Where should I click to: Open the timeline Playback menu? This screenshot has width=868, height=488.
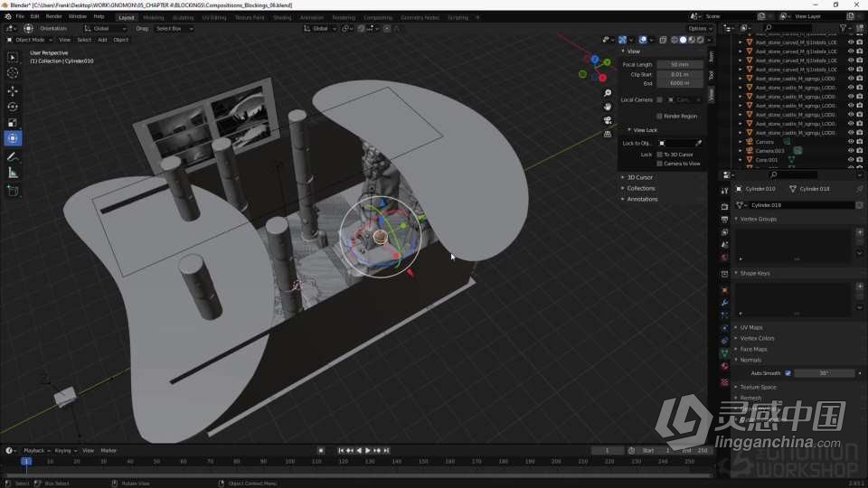click(x=36, y=450)
